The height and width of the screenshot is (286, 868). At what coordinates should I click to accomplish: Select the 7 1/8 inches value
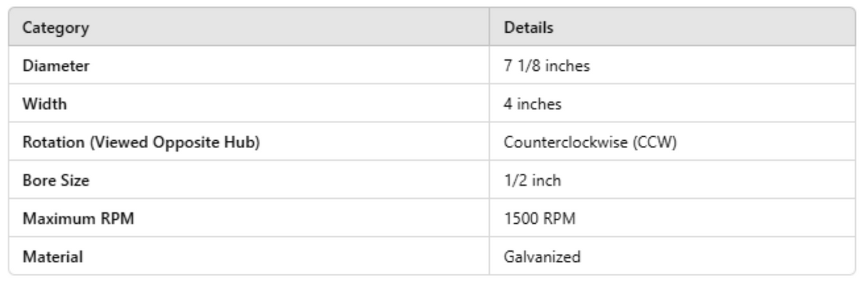(538, 66)
